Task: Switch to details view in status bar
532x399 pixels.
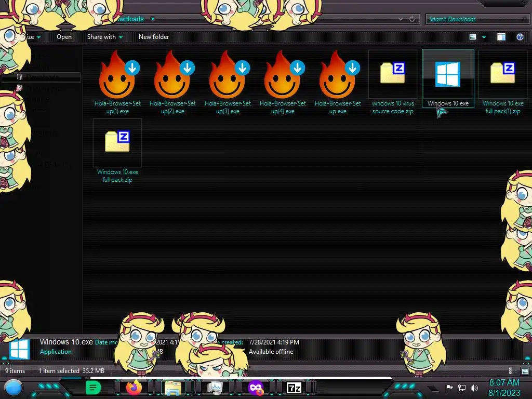Action: [x=510, y=371]
